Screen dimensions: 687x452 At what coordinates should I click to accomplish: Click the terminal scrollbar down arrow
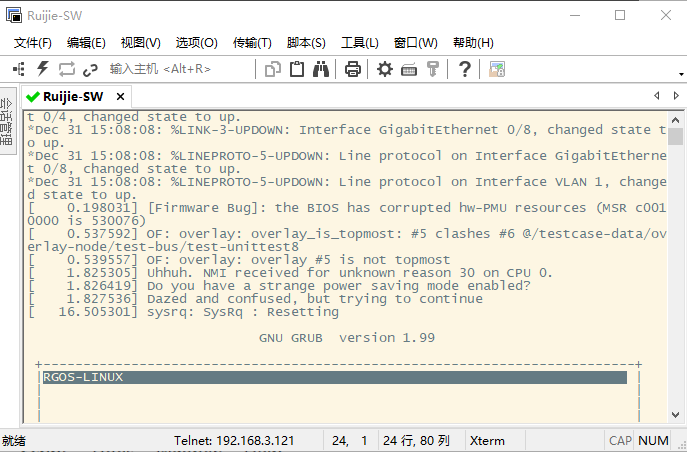[x=676, y=414]
